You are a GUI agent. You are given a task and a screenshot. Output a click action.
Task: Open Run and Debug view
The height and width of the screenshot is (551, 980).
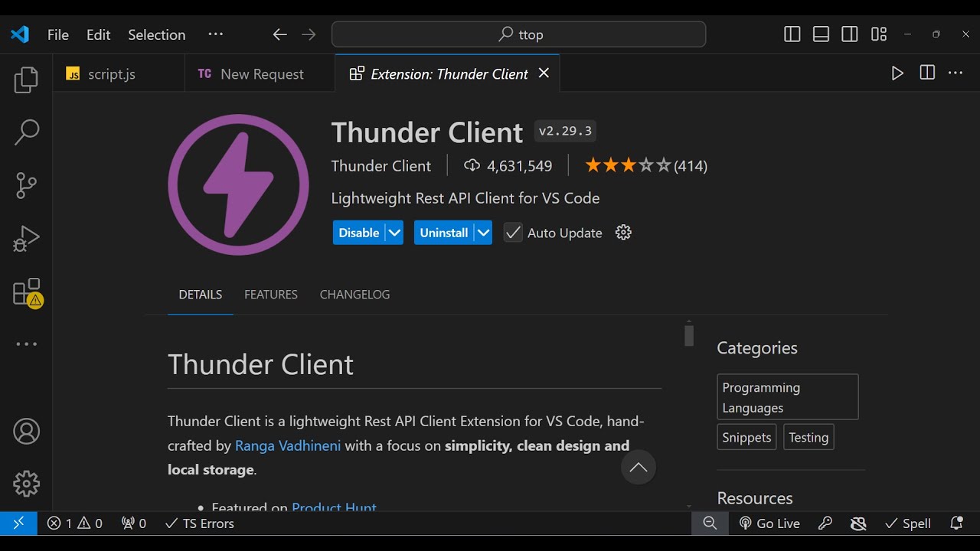[x=26, y=238]
